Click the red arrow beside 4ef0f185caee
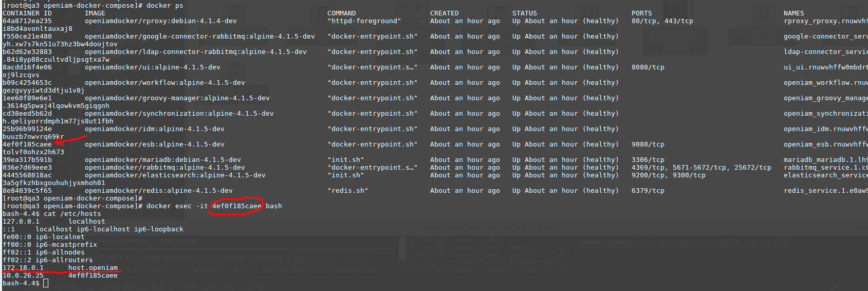The height and width of the screenshot is (291, 868). pyautogui.click(x=69, y=139)
